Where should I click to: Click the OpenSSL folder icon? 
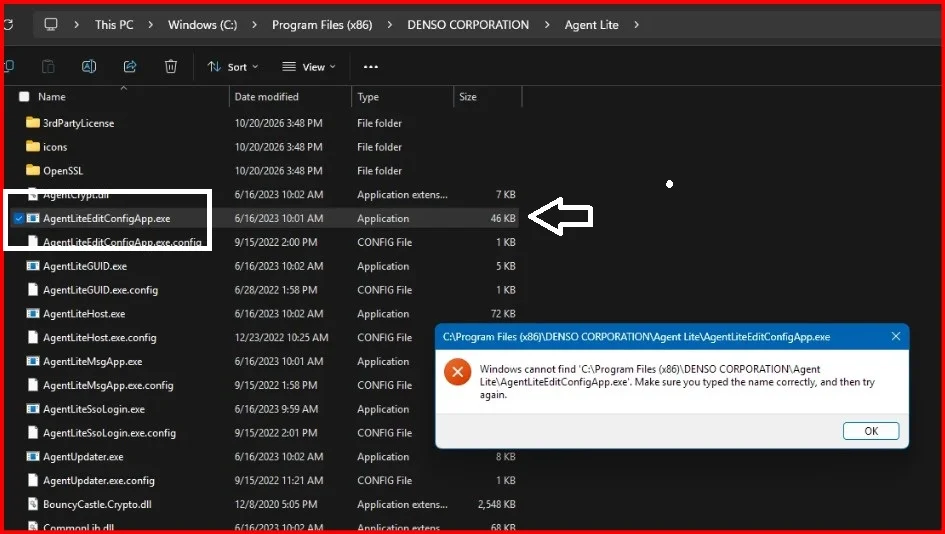tap(33, 171)
